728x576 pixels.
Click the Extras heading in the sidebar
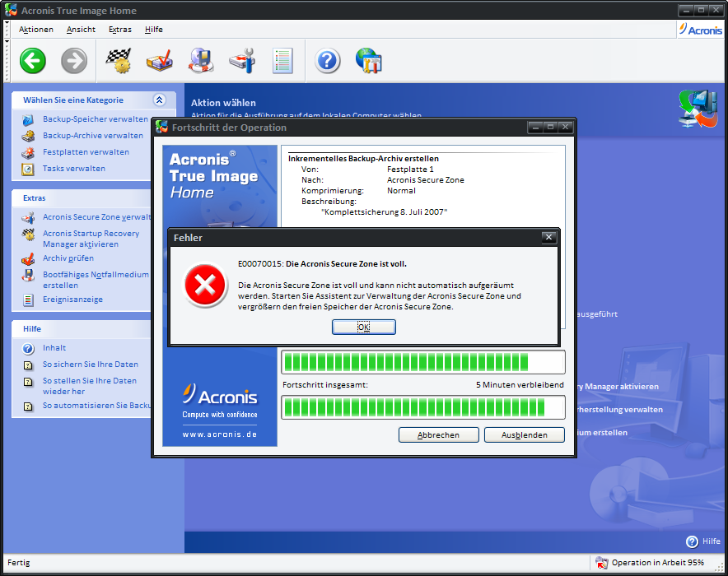pos(35,198)
